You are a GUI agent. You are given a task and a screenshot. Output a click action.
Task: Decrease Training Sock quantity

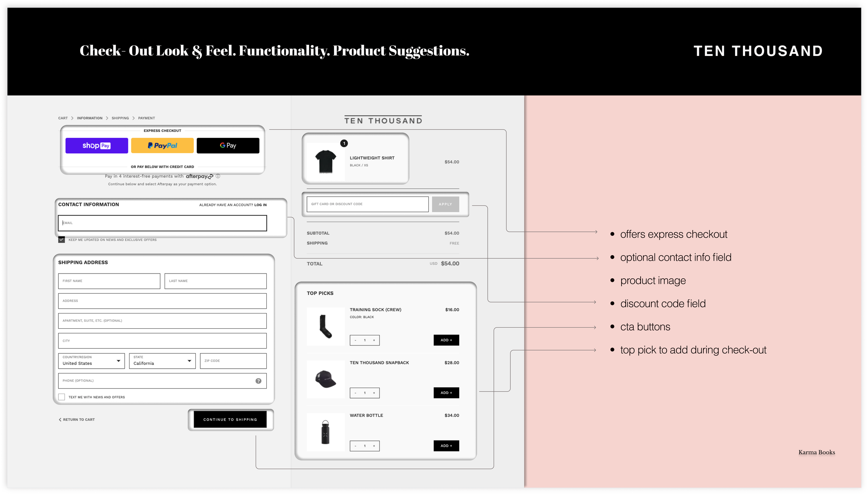355,340
